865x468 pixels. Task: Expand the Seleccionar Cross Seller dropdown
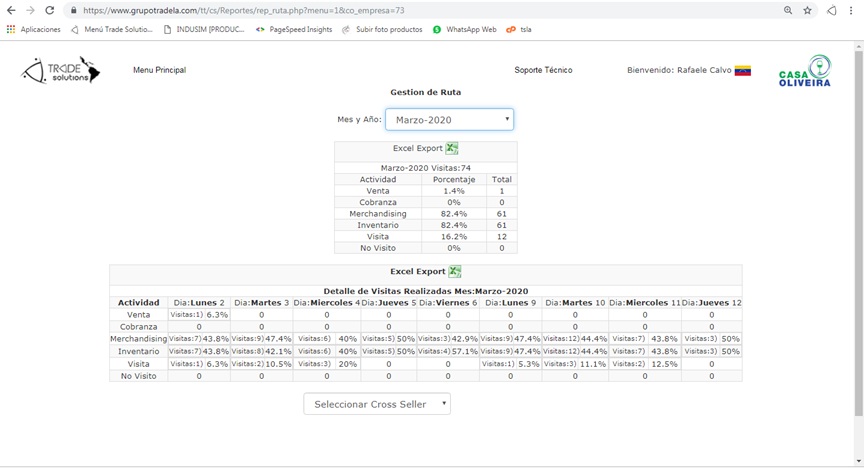[x=377, y=404]
